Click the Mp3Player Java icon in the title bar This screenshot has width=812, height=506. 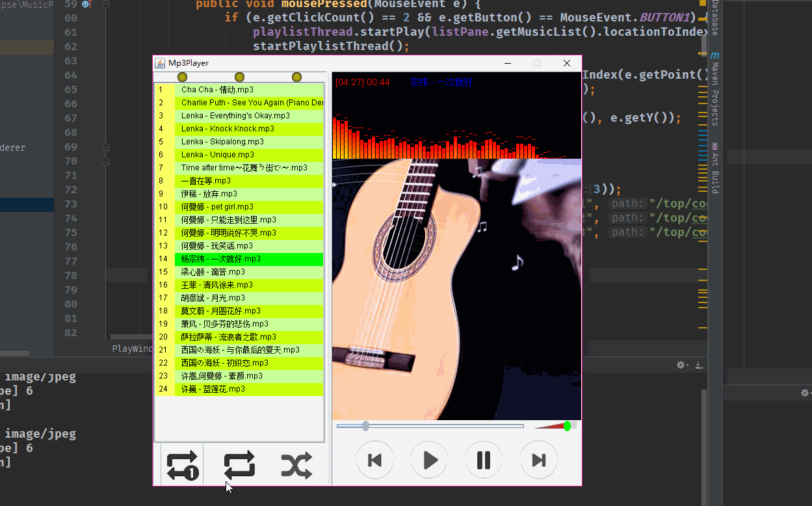pos(160,63)
